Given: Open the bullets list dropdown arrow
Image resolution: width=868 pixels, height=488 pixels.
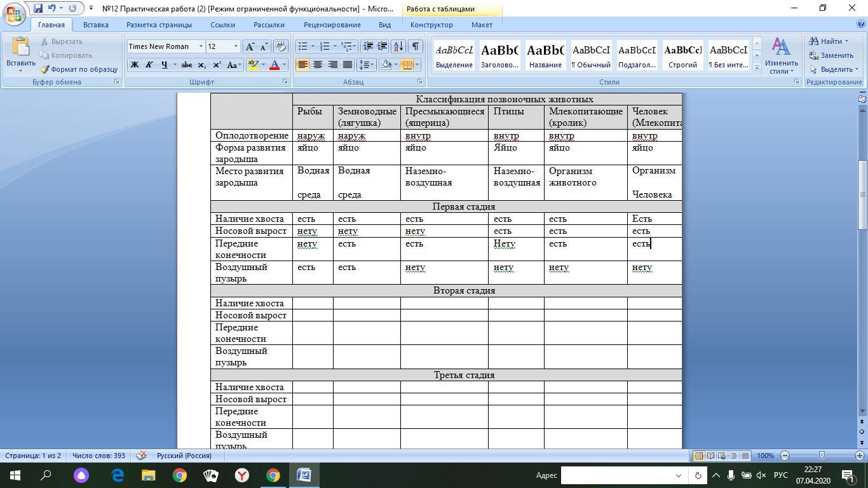Looking at the screenshot, I should (313, 46).
